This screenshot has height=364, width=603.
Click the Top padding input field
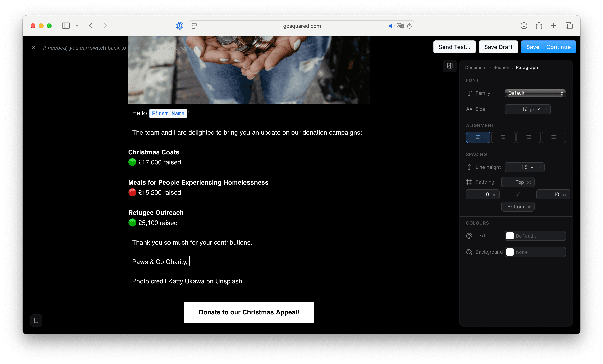point(518,182)
